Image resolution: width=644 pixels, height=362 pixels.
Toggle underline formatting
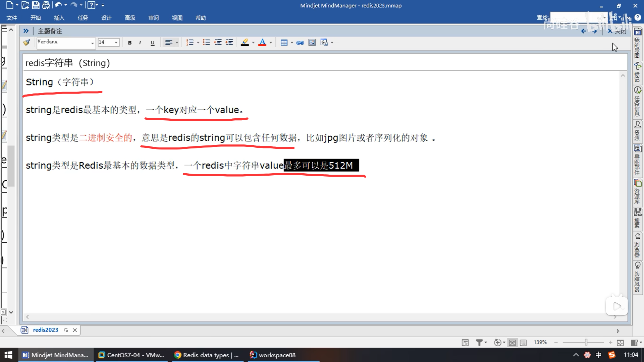point(153,43)
